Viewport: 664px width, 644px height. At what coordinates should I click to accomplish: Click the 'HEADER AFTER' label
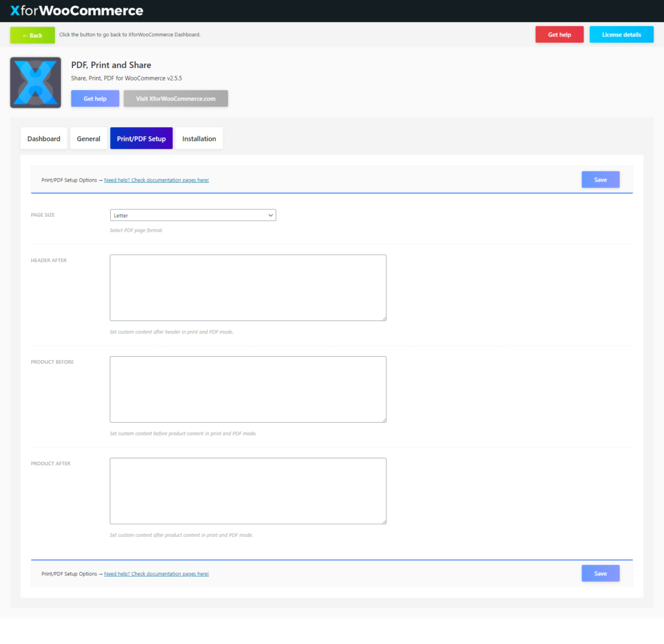point(49,261)
